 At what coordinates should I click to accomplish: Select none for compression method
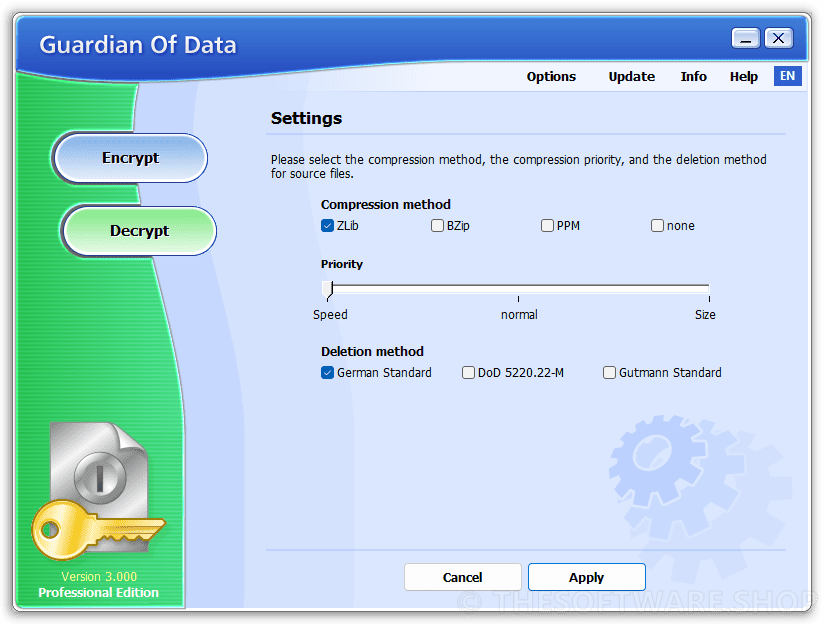point(657,226)
